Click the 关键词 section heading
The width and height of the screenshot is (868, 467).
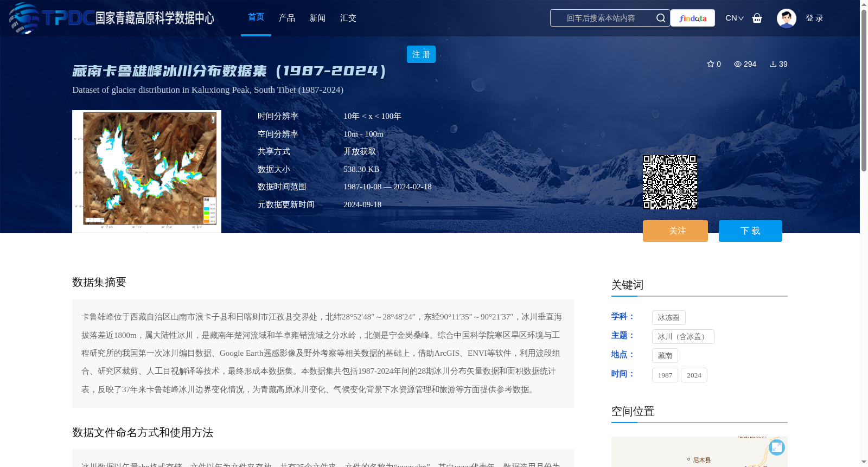point(627,285)
